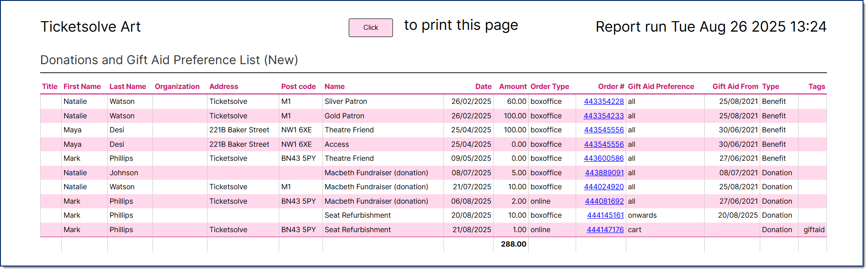Click the report run timestamp text
Image resolution: width=868 pixels, height=271 pixels.
coord(711,27)
